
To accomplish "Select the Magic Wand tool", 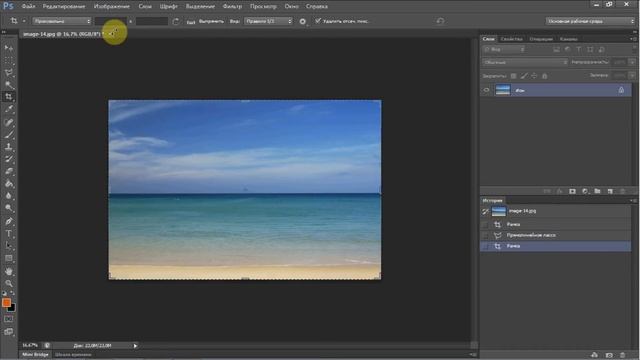I will pyautogui.click(x=9, y=85).
